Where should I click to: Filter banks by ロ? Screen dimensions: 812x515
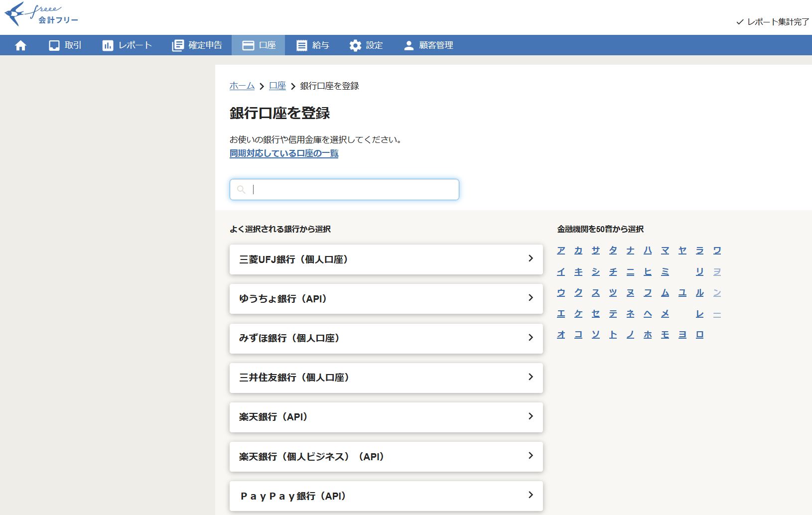700,335
